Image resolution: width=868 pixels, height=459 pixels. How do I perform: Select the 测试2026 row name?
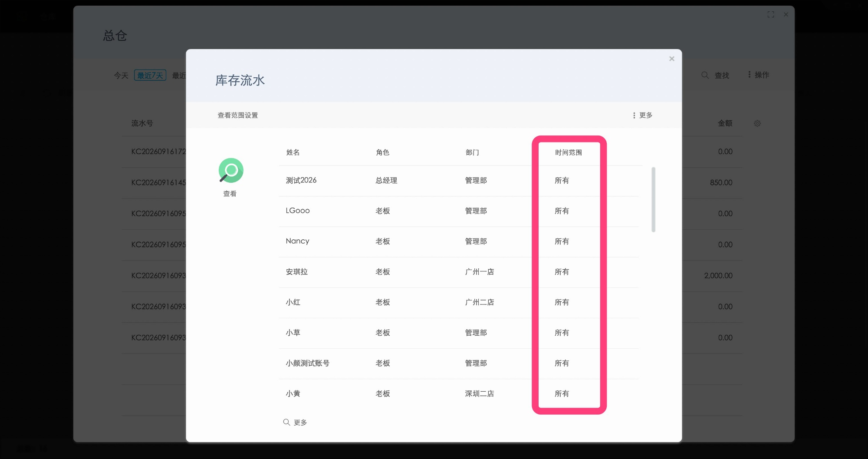pos(301,180)
